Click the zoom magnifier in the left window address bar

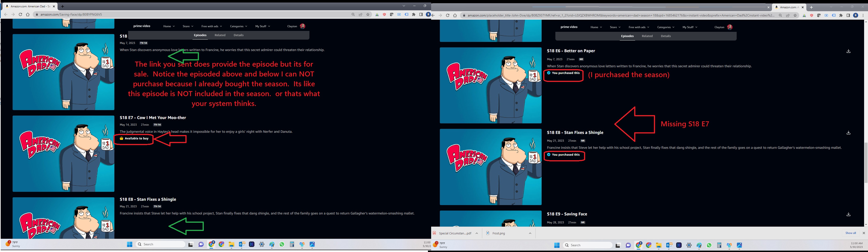coord(353,14)
